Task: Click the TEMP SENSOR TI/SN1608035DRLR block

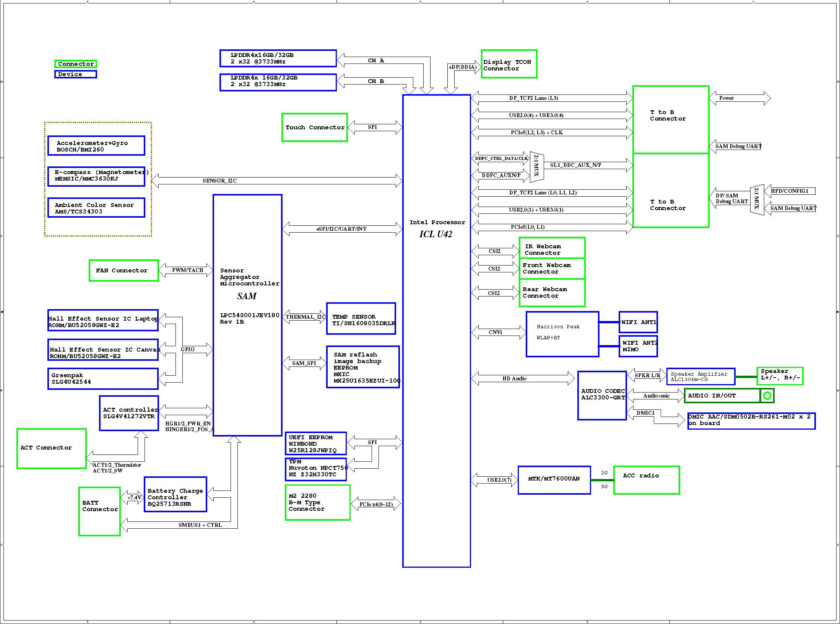Action: [x=361, y=318]
